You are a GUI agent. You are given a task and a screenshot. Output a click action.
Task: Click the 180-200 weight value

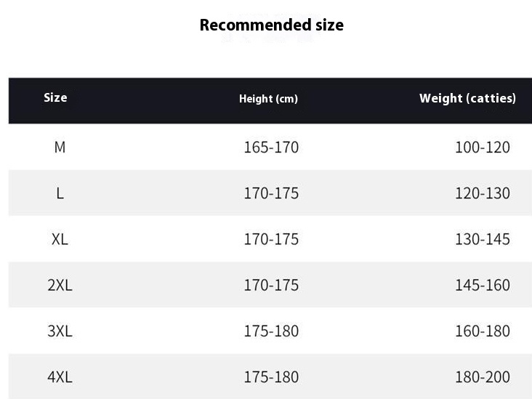[483, 376]
